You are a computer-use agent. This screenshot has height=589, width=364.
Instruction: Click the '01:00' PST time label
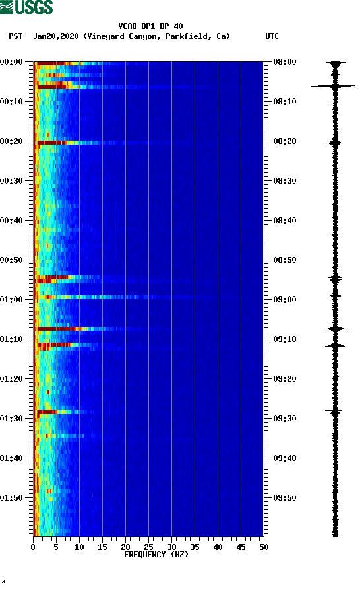pos(12,300)
